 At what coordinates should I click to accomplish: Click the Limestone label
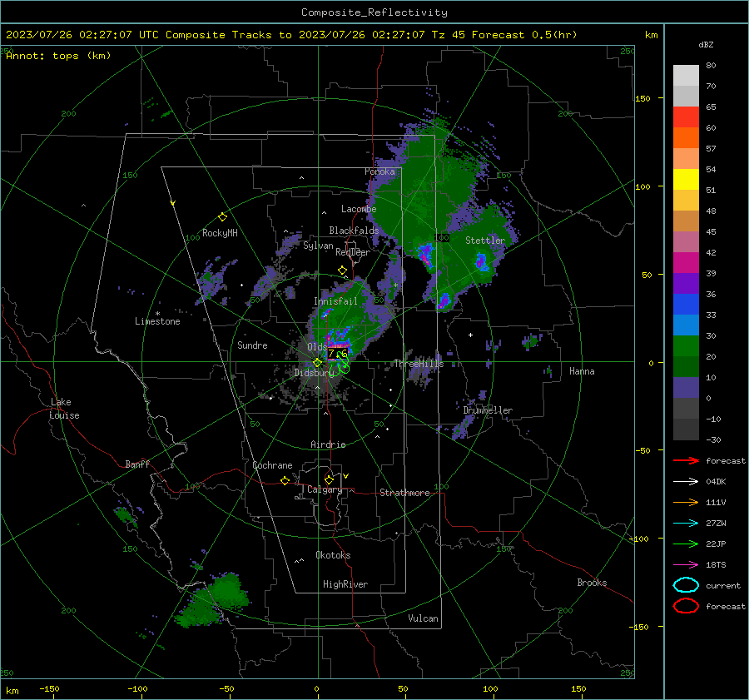point(157,321)
